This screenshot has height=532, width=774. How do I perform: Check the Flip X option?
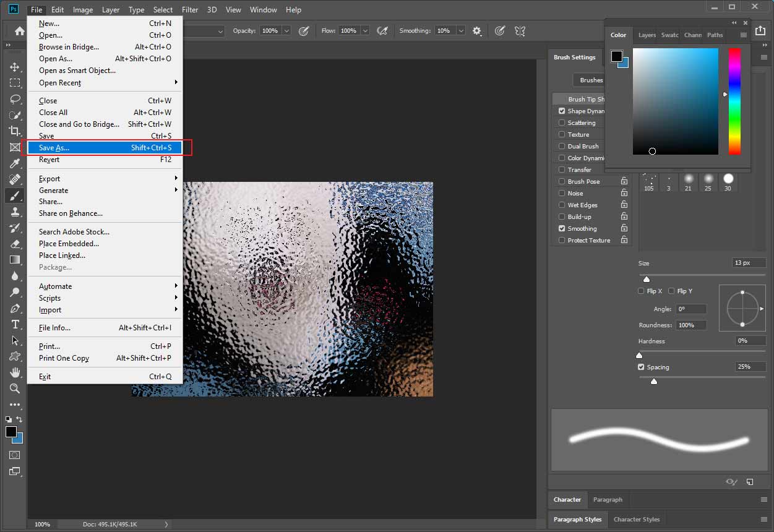point(641,291)
